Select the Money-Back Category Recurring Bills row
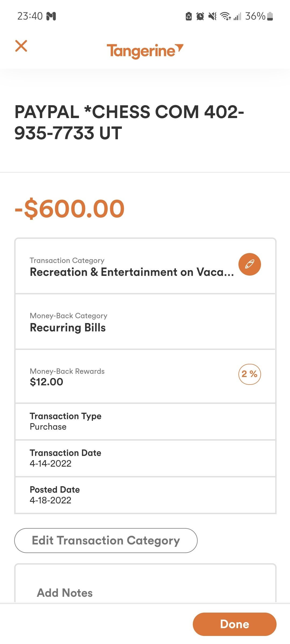This screenshot has width=290, height=644. click(145, 322)
